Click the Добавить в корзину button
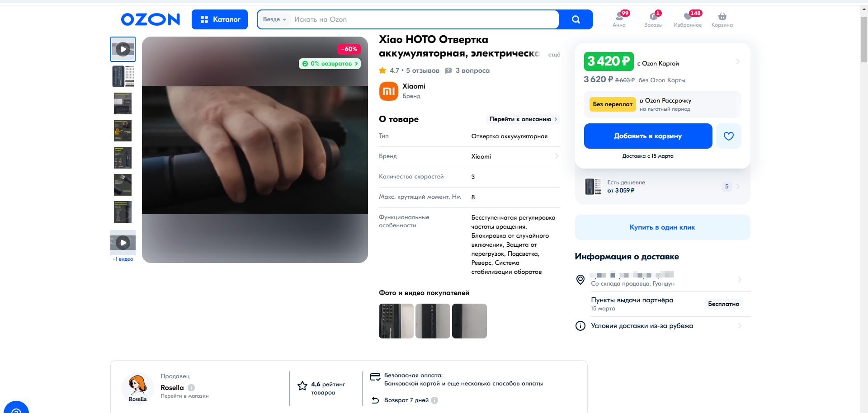 (x=648, y=136)
